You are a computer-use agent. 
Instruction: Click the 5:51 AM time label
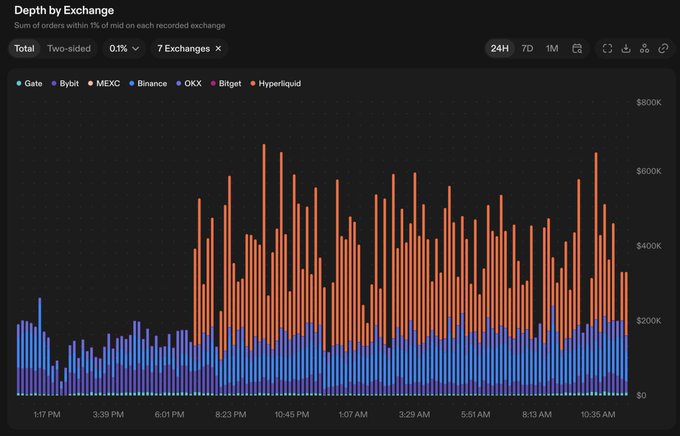click(475, 414)
